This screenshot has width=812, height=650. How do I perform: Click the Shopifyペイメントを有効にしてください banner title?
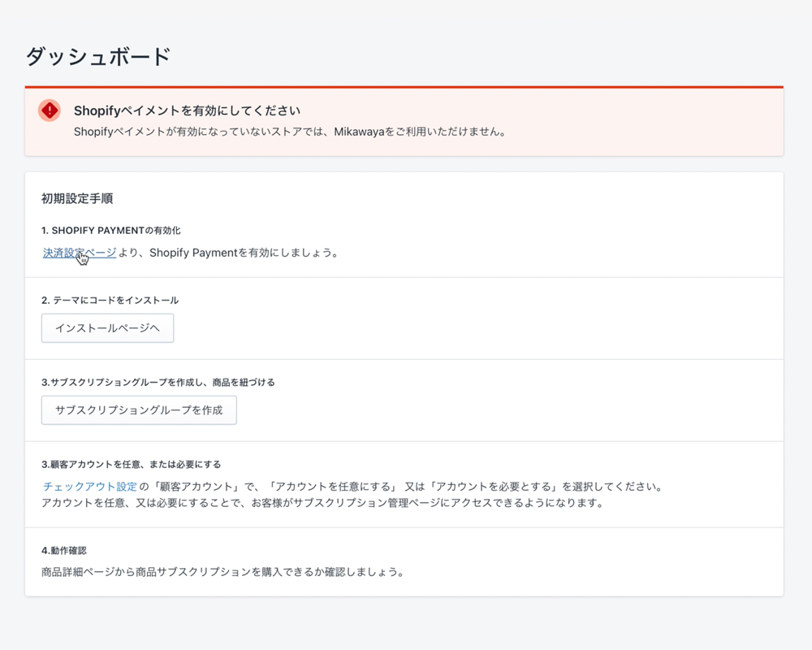(187, 111)
